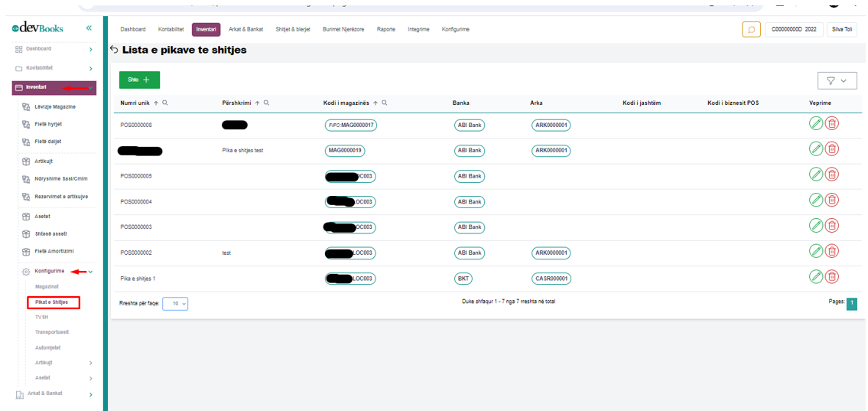Click the edit pencil icon for POS0000008
Screen dimensions: 868x411
tap(816, 124)
